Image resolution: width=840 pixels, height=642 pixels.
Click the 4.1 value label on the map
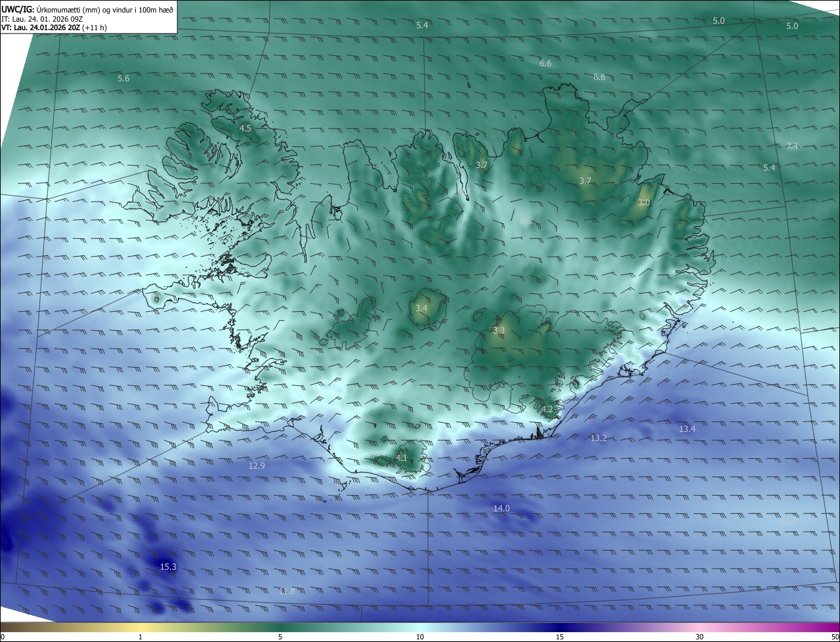[402, 458]
